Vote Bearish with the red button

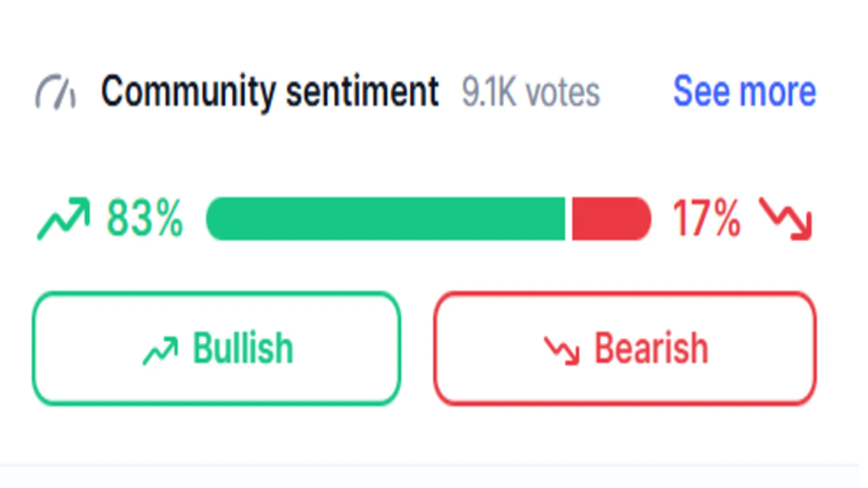tap(625, 349)
